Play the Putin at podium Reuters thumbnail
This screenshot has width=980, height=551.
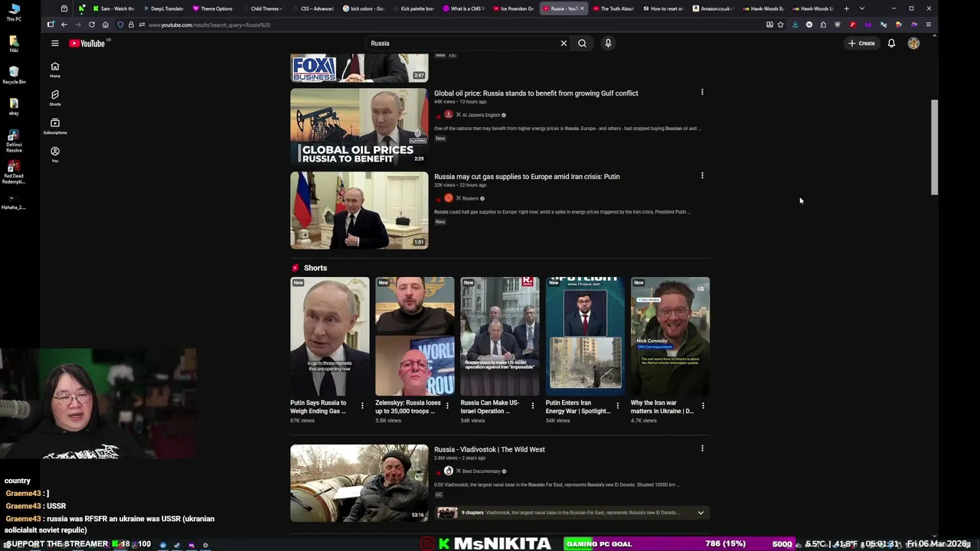tap(359, 210)
